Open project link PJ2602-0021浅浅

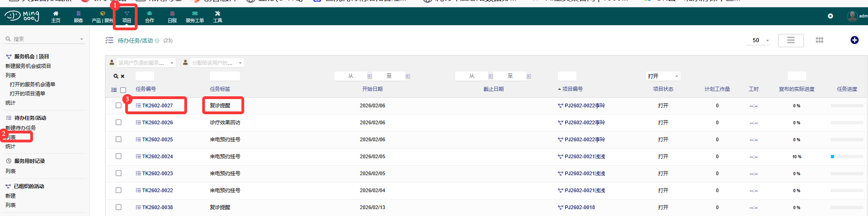point(584,156)
